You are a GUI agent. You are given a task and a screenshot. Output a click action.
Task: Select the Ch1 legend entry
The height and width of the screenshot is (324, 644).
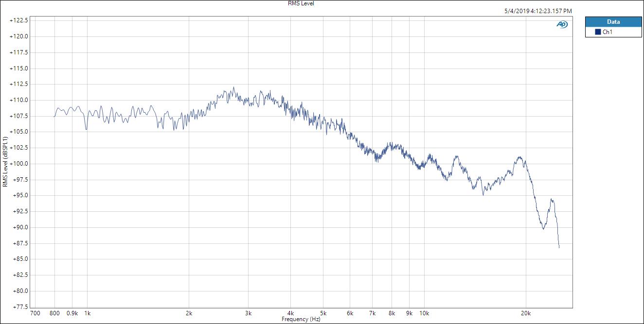(613, 32)
